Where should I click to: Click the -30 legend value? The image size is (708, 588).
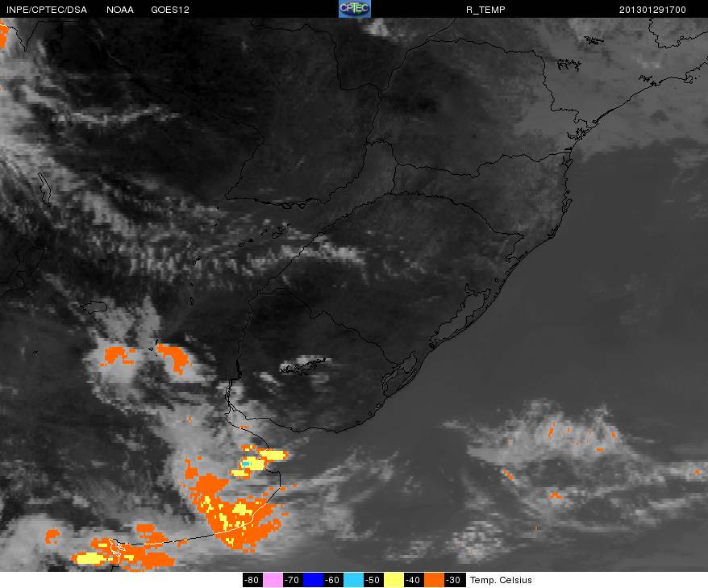(454, 580)
